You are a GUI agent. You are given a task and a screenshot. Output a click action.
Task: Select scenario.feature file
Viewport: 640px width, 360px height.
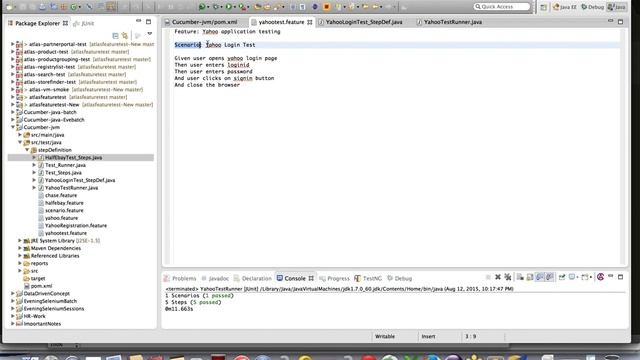[x=64, y=210]
